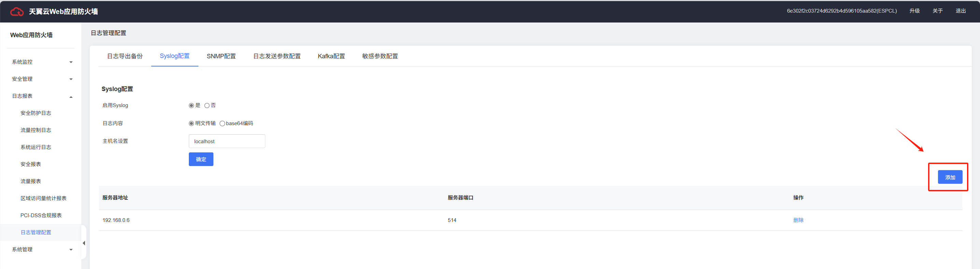The height and width of the screenshot is (269, 980).
Task: Open the 敏感参数配置 tab
Action: tap(380, 56)
